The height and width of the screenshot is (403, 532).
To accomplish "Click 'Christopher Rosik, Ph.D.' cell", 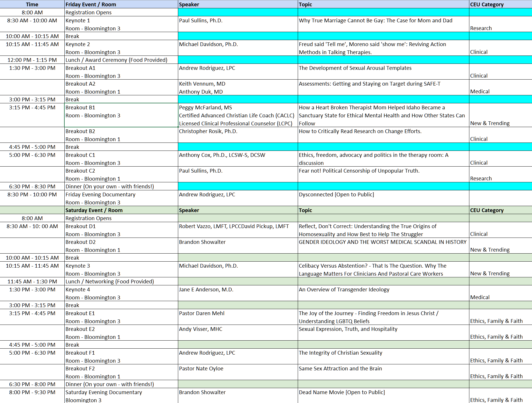I will pos(238,135).
